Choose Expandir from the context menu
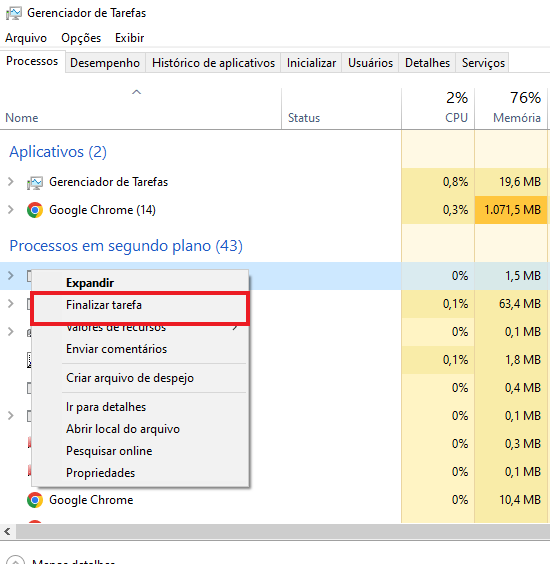 [x=90, y=283]
